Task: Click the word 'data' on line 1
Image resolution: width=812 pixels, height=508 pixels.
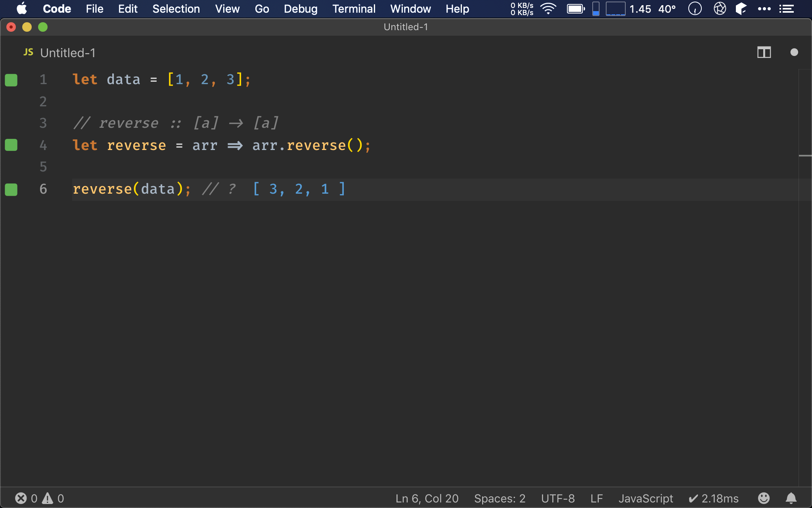Action: point(123,80)
